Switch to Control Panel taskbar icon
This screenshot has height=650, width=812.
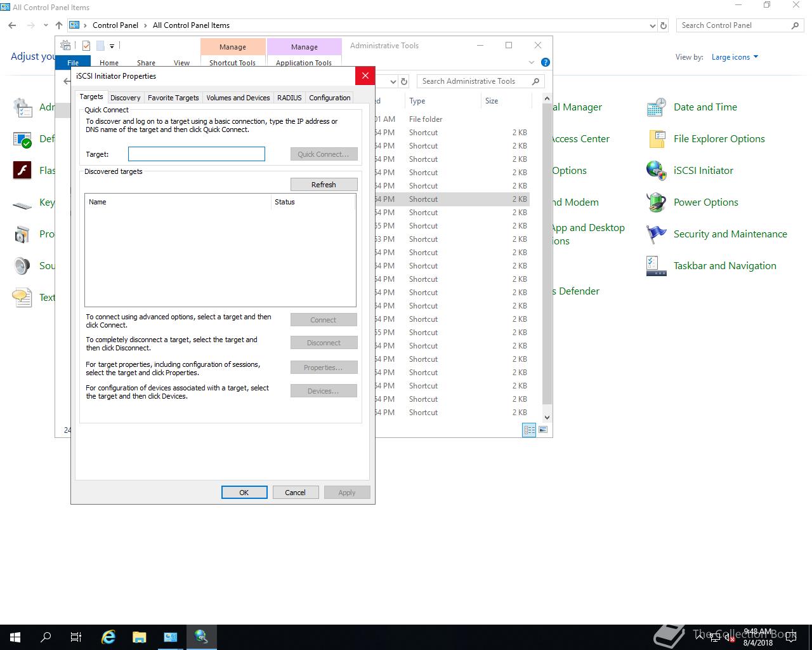pyautogui.click(x=171, y=637)
